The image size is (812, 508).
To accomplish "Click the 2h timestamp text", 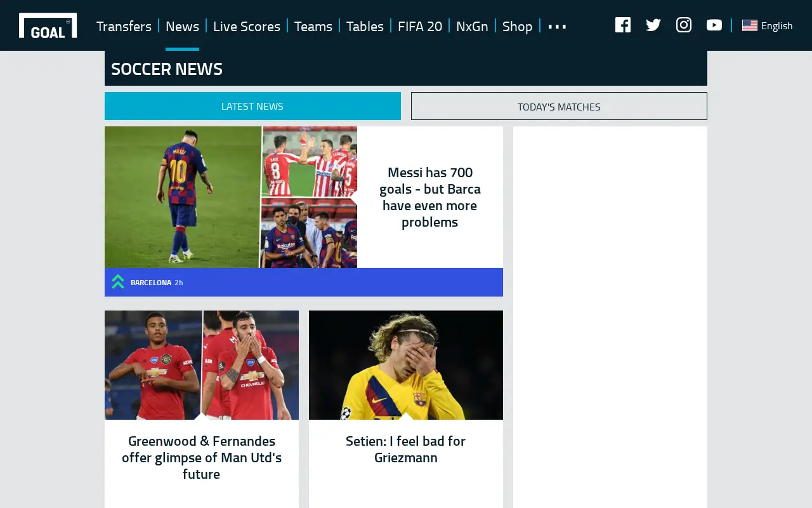I will [179, 282].
